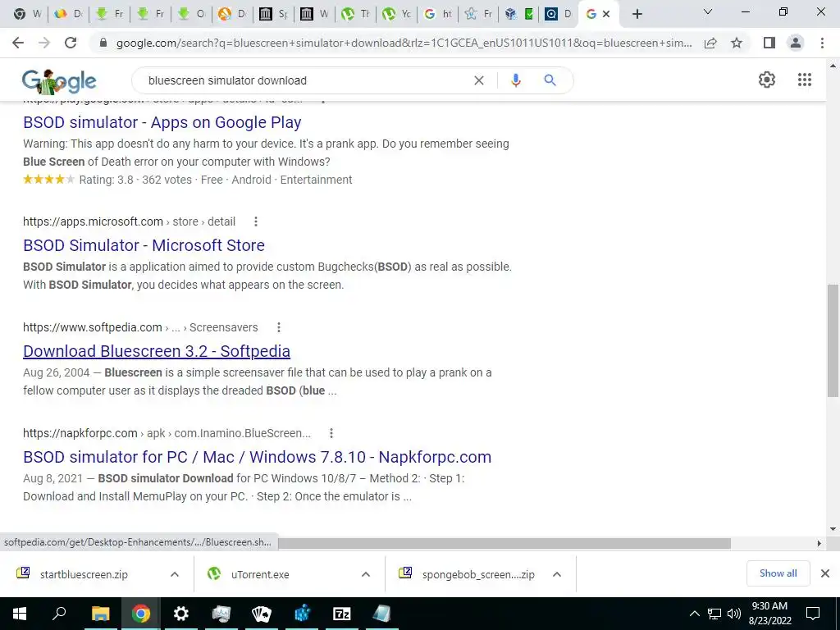Open Download Bluescreen 3.2 - Softpedia link
This screenshot has width=840, height=630.
[x=157, y=351]
